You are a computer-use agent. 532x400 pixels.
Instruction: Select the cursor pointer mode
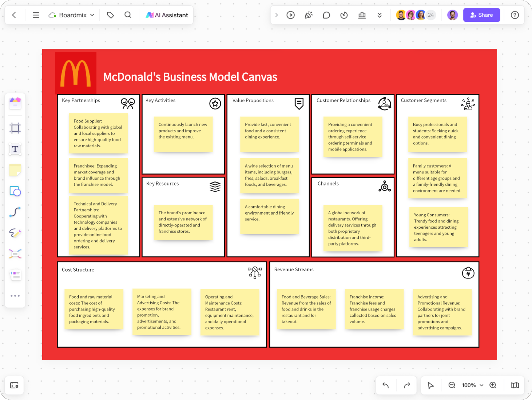(x=431, y=385)
